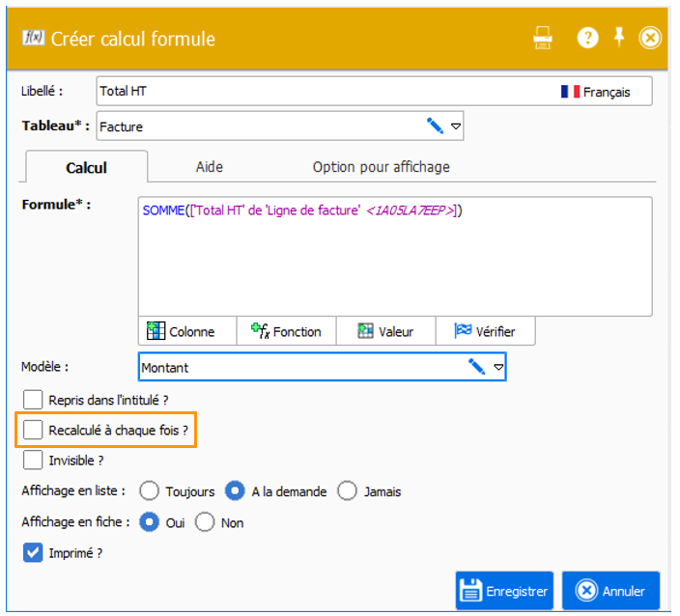Screen dimensions: 680x616
Task: Expand the Modèle dropdown arrow
Action: pos(498,367)
